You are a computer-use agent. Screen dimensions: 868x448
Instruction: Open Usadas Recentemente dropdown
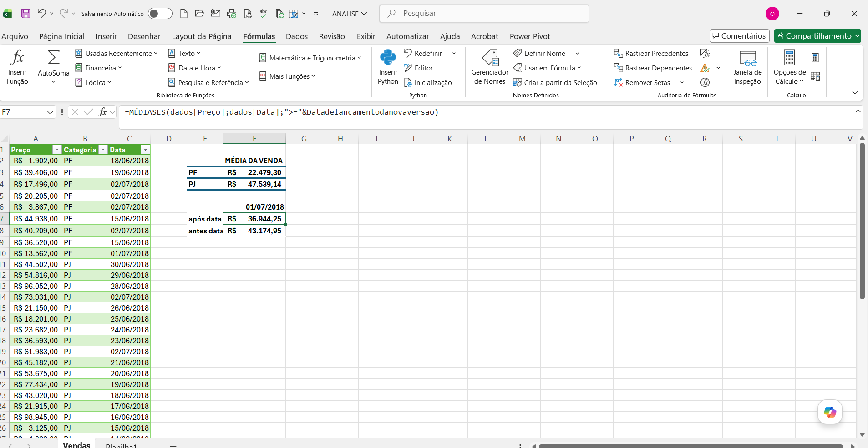(x=117, y=54)
